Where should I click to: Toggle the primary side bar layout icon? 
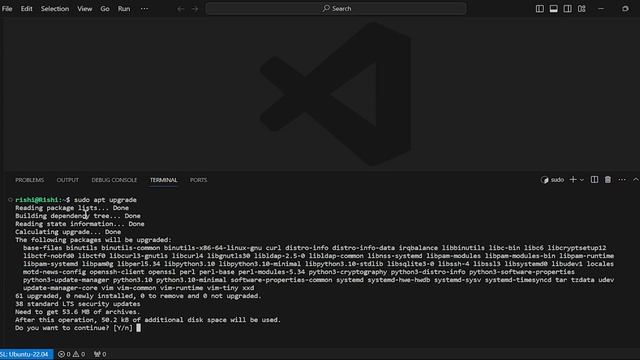[540, 9]
